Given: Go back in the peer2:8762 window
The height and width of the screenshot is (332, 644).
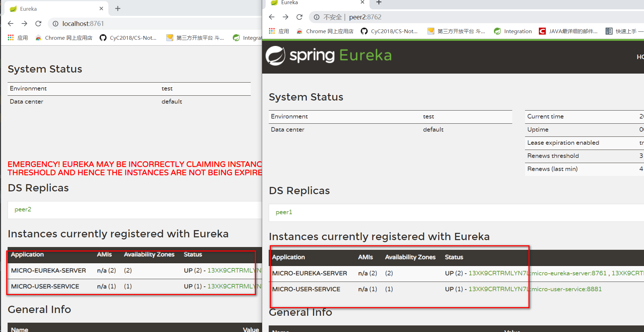Looking at the screenshot, I should point(272,17).
